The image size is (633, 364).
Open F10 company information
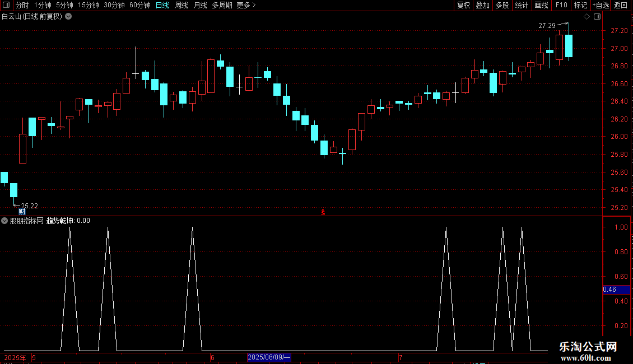[x=561, y=5]
